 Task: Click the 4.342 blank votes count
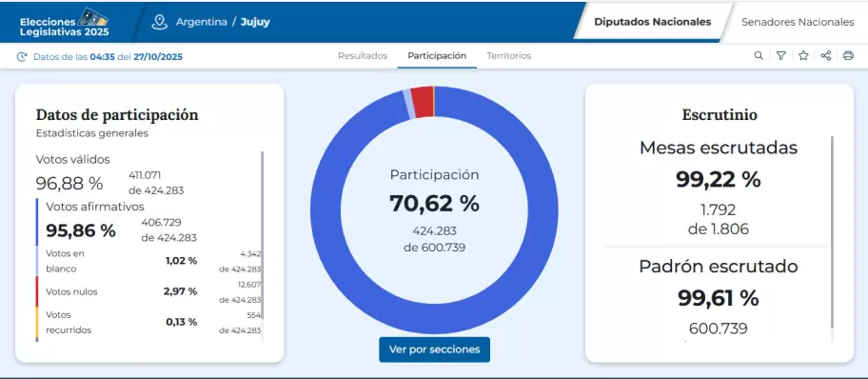coord(250,253)
